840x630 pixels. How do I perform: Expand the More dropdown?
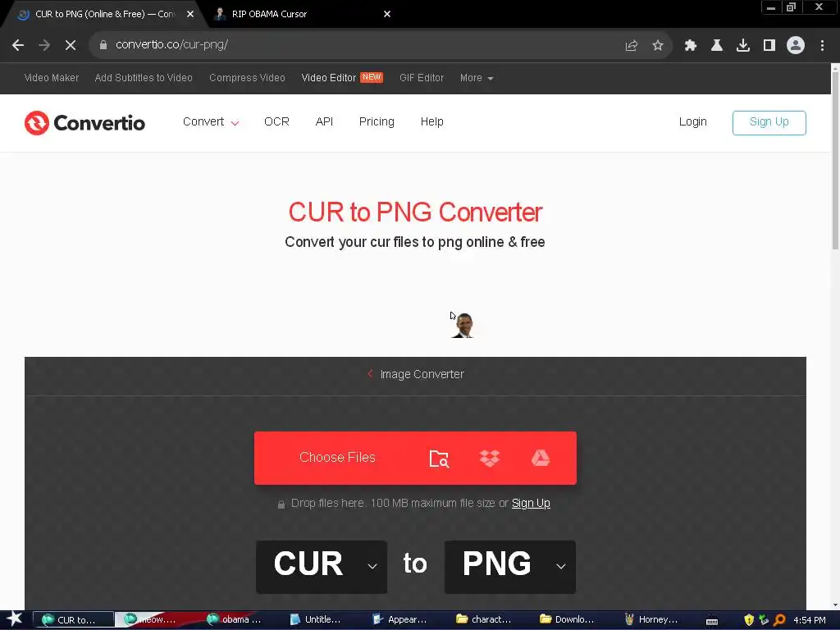(x=477, y=78)
